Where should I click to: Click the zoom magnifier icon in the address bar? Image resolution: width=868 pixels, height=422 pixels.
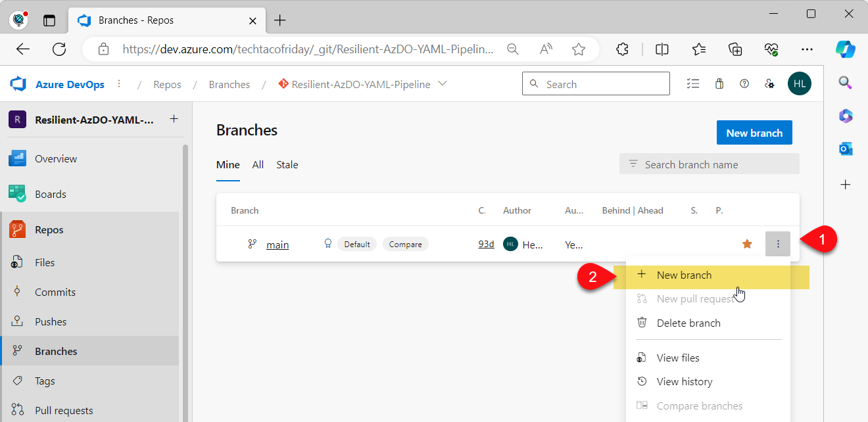pos(513,49)
